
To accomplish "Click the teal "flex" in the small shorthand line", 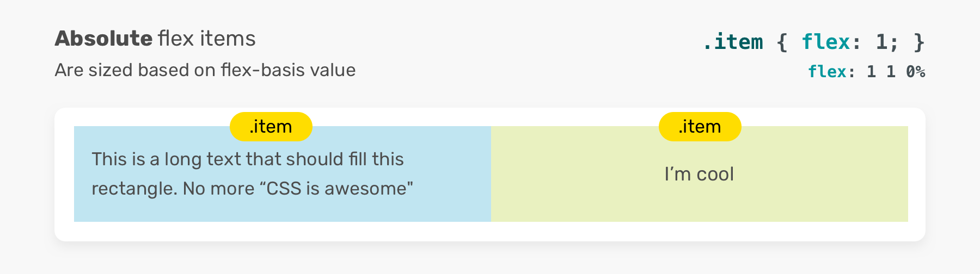I will click(827, 72).
